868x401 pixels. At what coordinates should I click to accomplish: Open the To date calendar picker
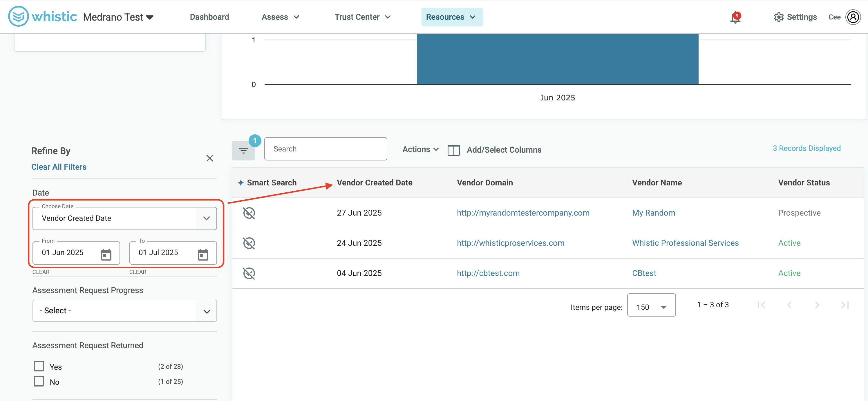203,254
